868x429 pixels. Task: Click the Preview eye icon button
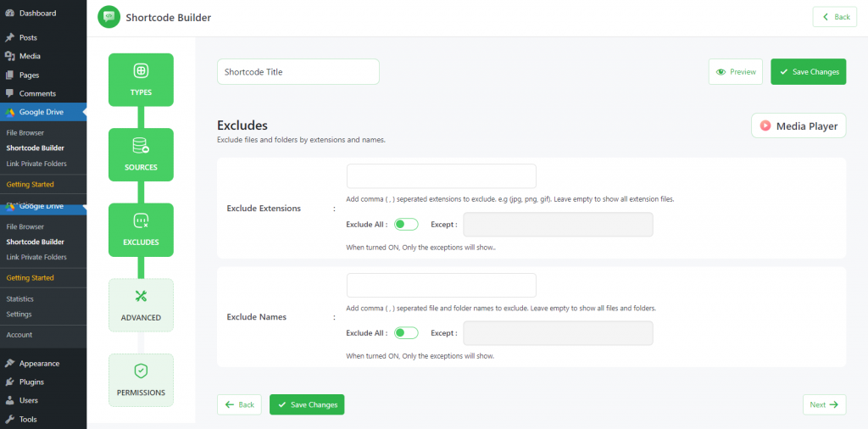(735, 72)
